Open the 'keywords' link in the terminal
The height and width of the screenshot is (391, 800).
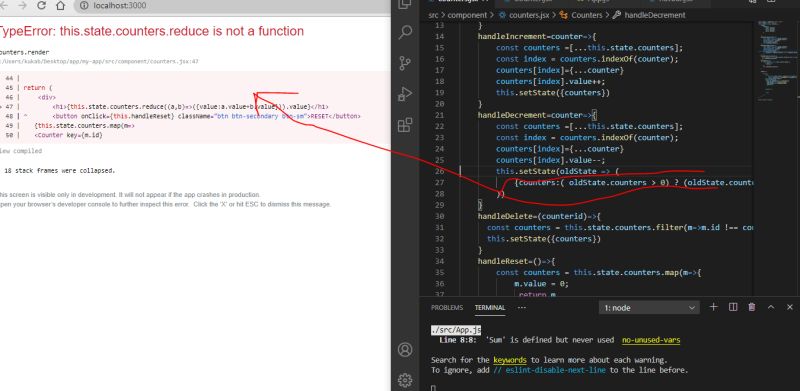coord(510,360)
